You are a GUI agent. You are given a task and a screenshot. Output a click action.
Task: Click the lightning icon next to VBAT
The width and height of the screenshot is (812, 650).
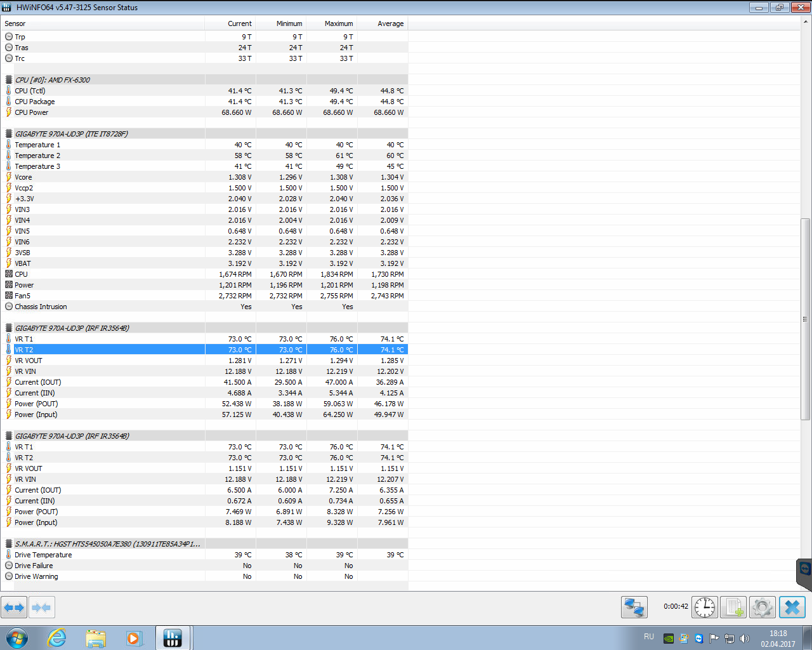click(x=9, y=263)
